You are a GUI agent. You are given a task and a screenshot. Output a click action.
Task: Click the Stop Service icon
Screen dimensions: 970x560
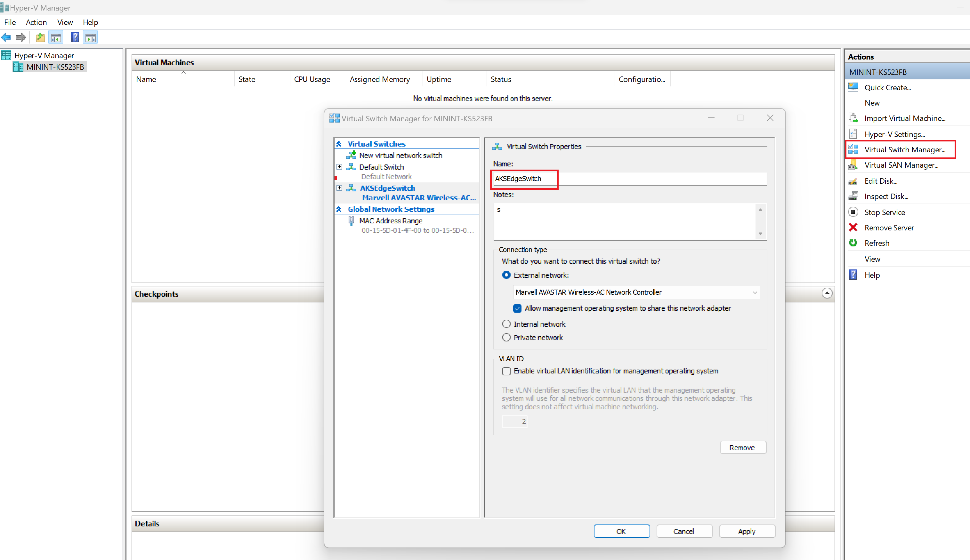click(x=853, y=212)
